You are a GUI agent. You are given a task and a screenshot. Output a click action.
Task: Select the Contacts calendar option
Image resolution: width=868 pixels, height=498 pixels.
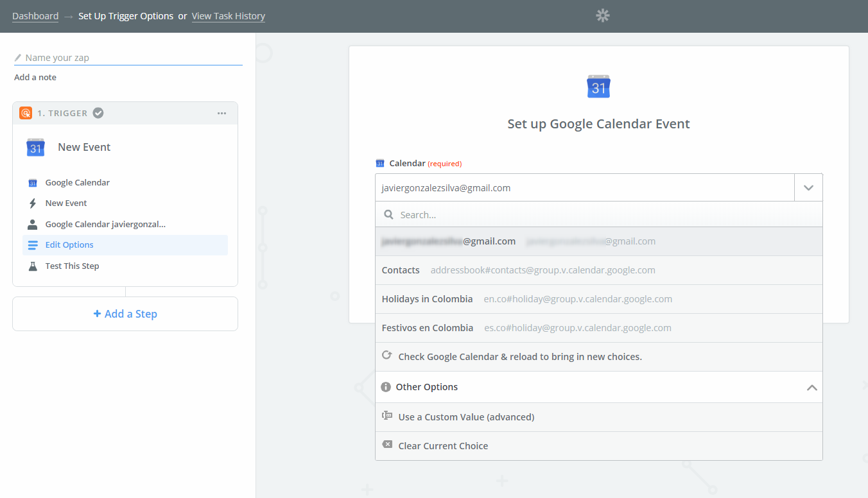(401, 270)
